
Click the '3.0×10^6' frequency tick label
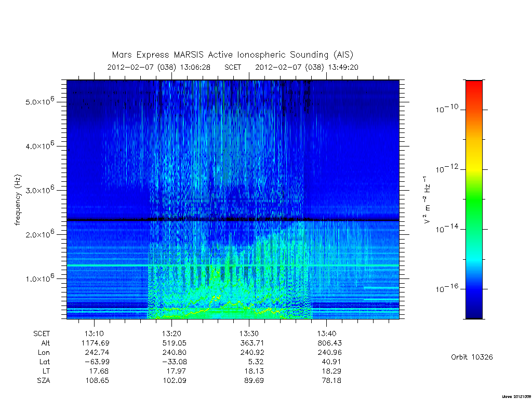pos(39,190)
